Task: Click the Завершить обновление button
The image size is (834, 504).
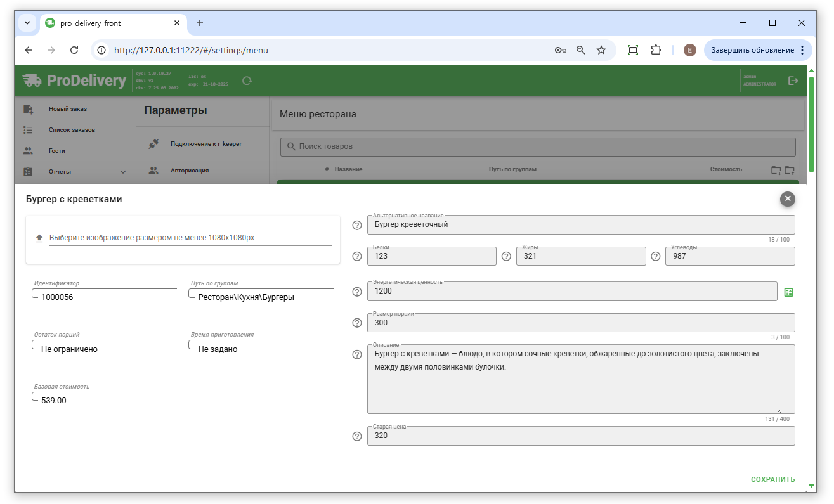Action: pos(752,50)
